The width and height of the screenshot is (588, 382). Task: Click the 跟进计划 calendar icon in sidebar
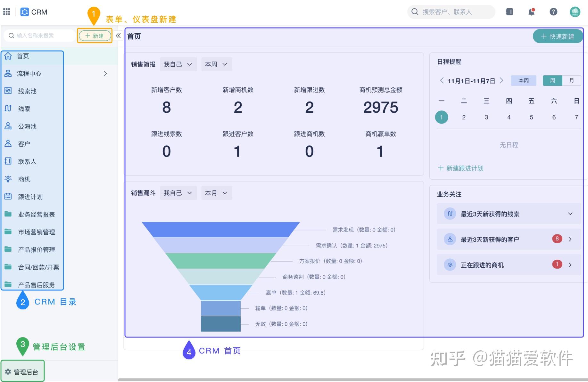coord(8,196)
